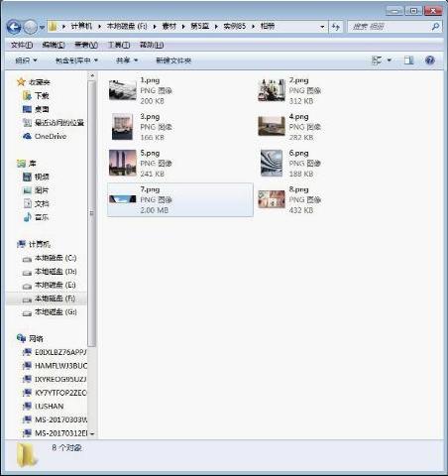Select the 7.png file thumbnail
Image resolution: width=448 pixels, height=476 pixels.
(x=123, y=199)
